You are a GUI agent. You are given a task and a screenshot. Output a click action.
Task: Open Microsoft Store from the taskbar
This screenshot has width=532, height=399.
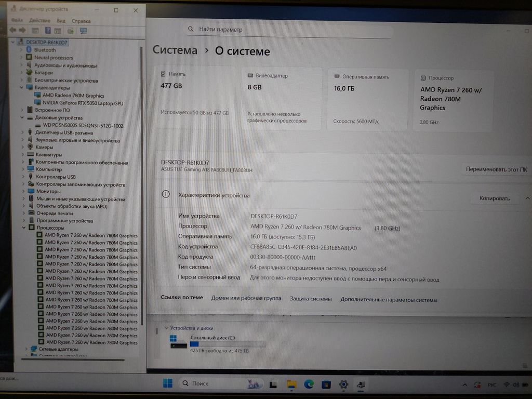pos(326,384)
